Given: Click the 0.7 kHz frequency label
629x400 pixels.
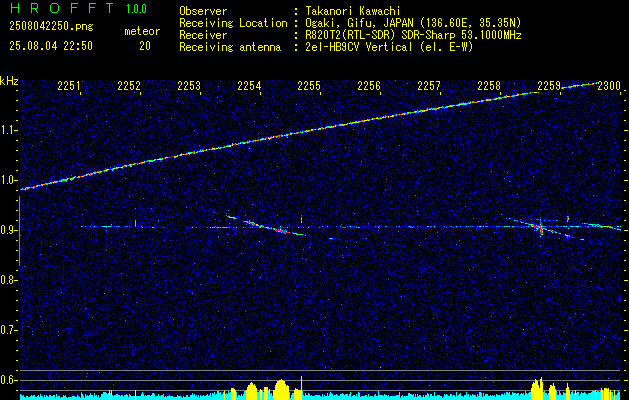Looking at the screenshot, I should click(x=8, y=330).
